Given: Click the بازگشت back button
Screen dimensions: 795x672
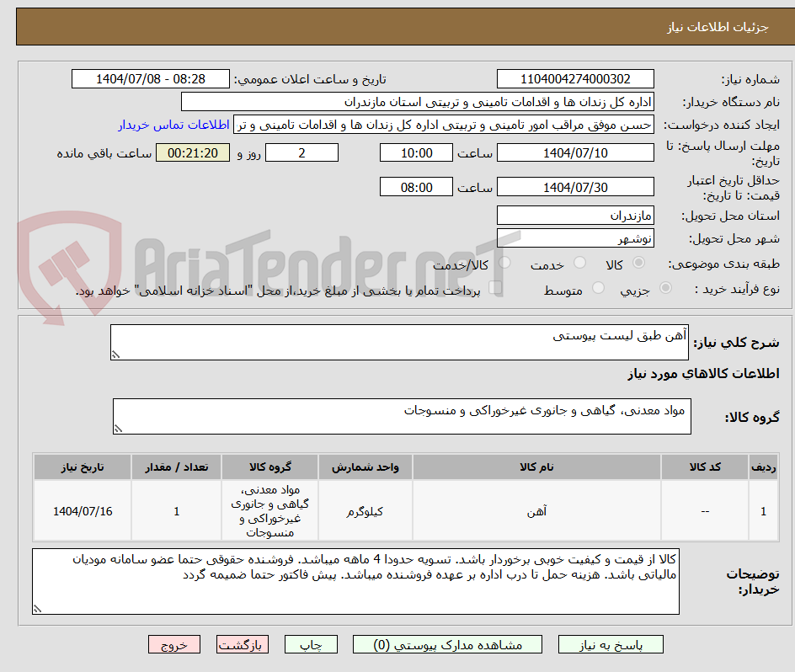Looking at the screenshot, I should tap(243, 644).
